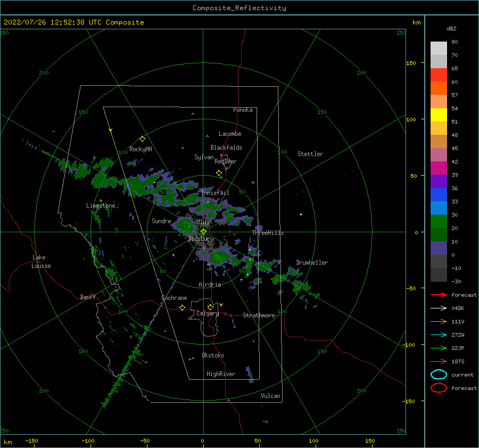Click the magenta 39-42 dBZ swatch
Screen dimensions: 479x448
pyautogui.click(x=439, y=168)
